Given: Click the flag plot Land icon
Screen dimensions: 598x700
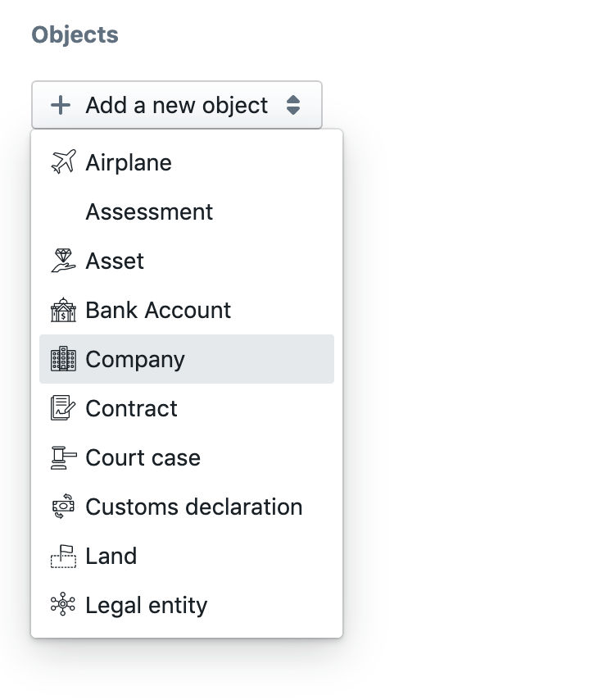Looking at the screenshot, I should point(63,556).
